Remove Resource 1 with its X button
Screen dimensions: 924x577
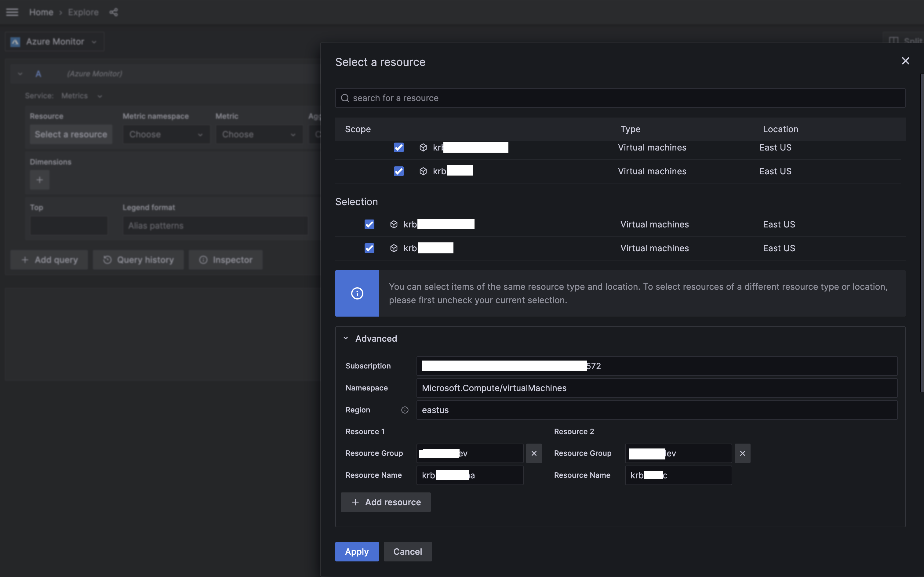pyautogui.click(x=533, y=453)
